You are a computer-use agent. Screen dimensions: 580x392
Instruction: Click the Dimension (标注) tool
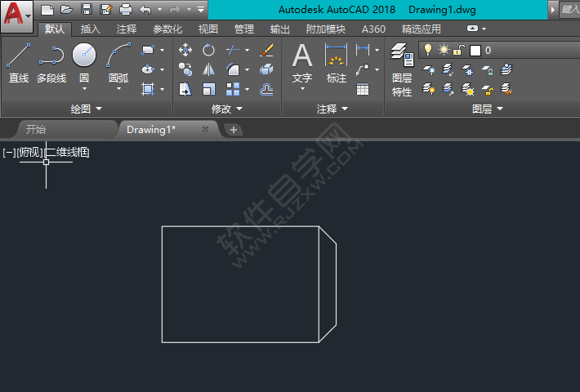337,63
